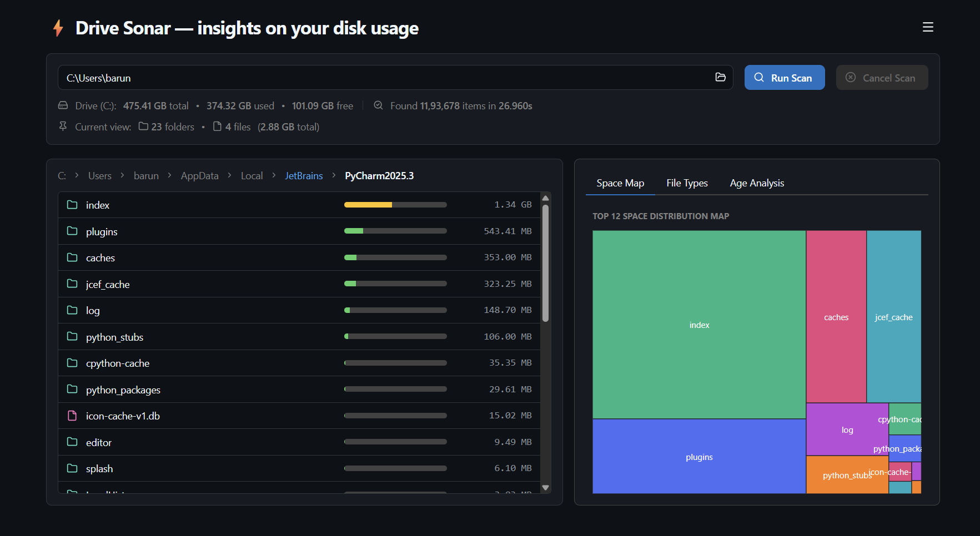Select the green index block in treemap

699,325
